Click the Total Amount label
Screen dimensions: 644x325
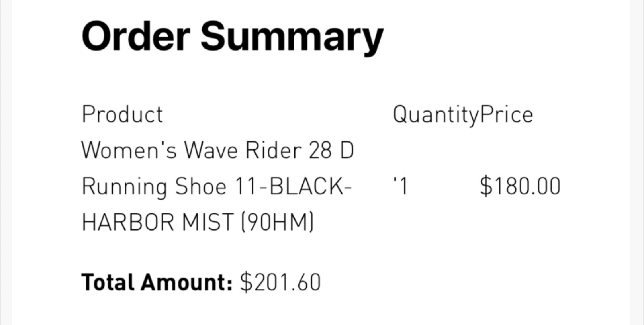(x=157, y=283)
